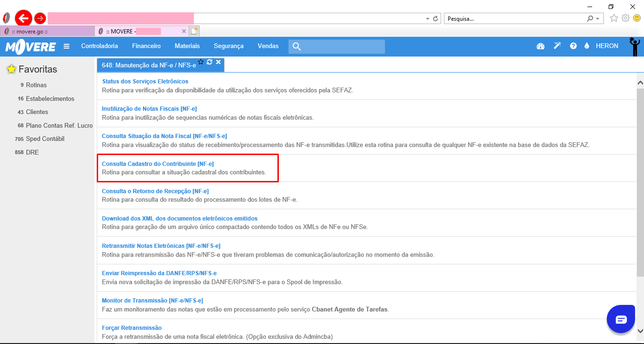Close the 648 Manutenção da NF-e tab

[218, 62]
